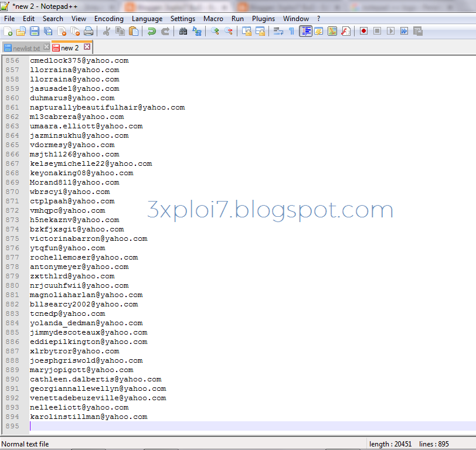This screenshot has height=450, width=476.
Task: Close the newlist.txt tab
Action: (x=46, y=46)
